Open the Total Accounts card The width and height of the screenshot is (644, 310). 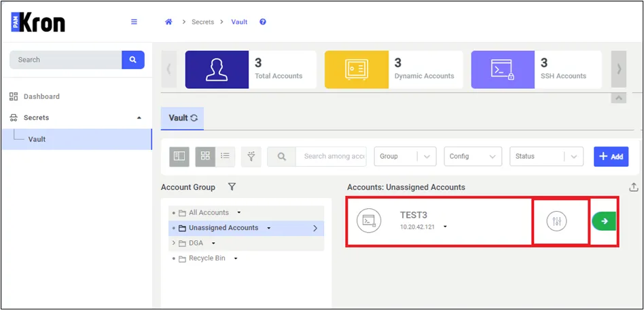click(251, 69)
